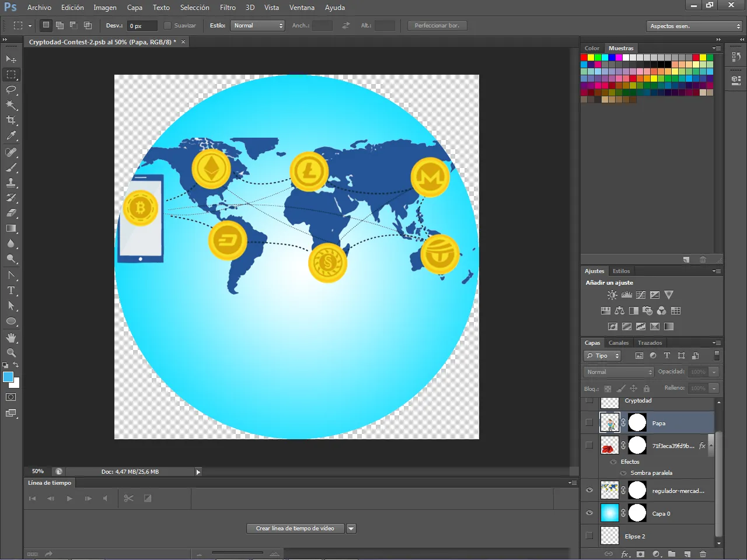Select the Move tool
Image resolution: width=747 pixels, height=560 pixels.
[11, 60]
